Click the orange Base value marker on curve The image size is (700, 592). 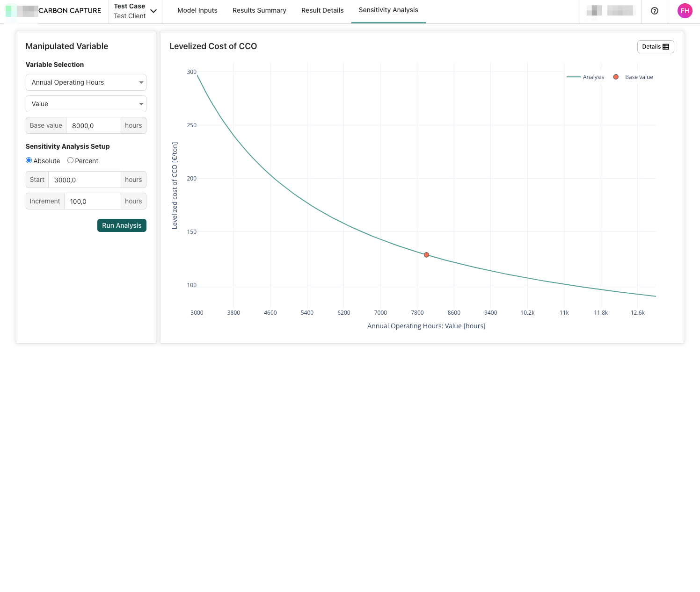point(426,255)
